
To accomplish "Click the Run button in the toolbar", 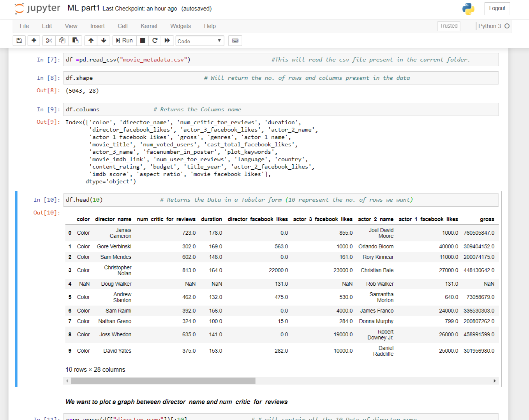I will coord(124,40).
